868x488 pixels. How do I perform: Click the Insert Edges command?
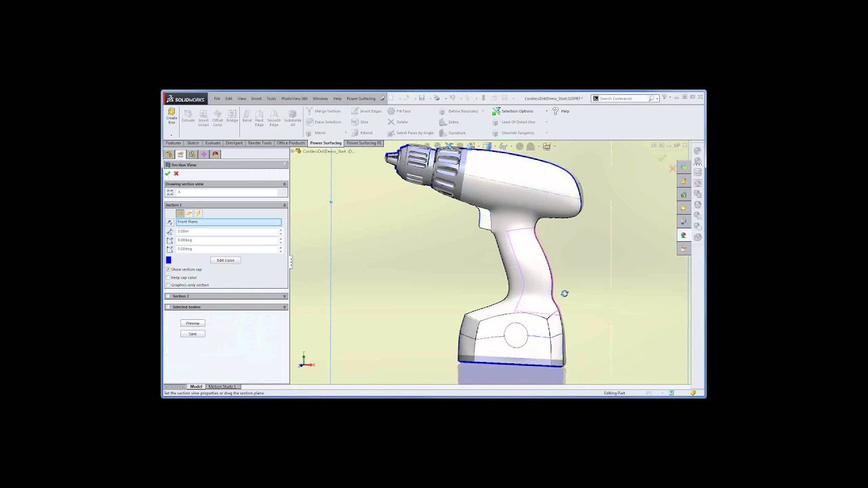(x=367, y=111)
